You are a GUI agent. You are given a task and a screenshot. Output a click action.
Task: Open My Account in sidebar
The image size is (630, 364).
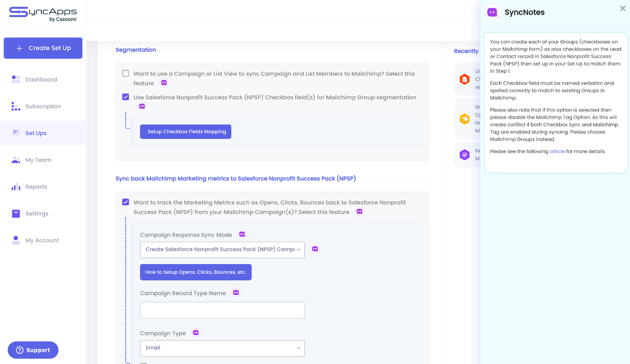click(43, 240)
